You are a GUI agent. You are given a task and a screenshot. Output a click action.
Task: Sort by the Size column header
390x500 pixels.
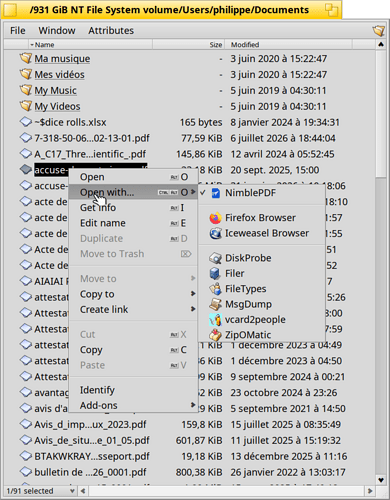[189, 45]
